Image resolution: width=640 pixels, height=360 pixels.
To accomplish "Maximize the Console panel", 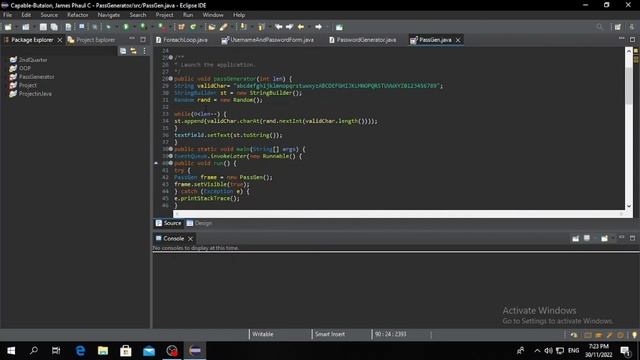I will pyautogui.click(x=632, y=238).
